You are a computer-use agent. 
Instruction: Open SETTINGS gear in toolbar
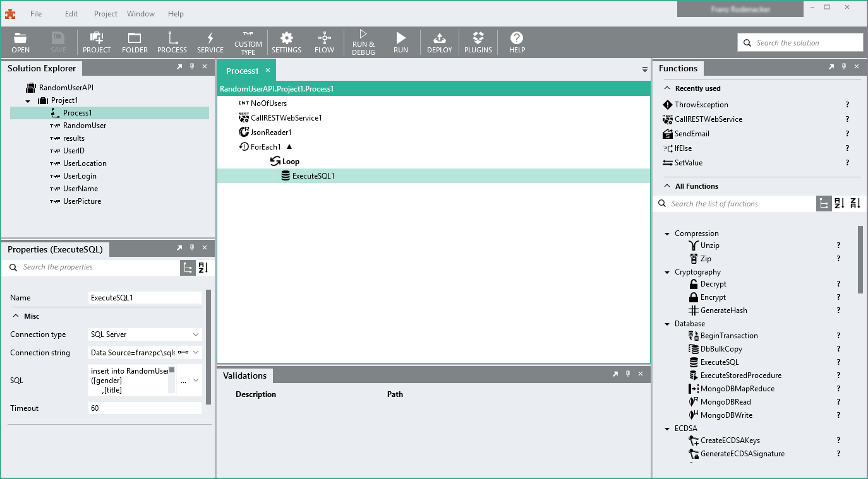coord(286,42)
